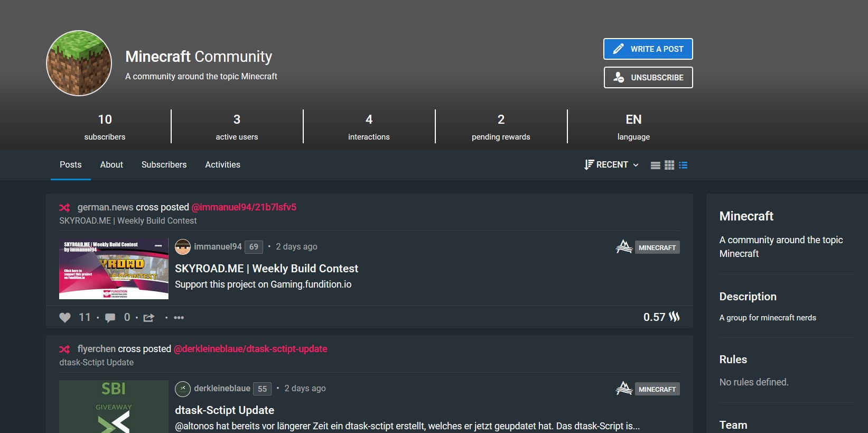Switch to compact list view layout
The image size is (868, 433).
pyautogui.click(x=655, y=165)
